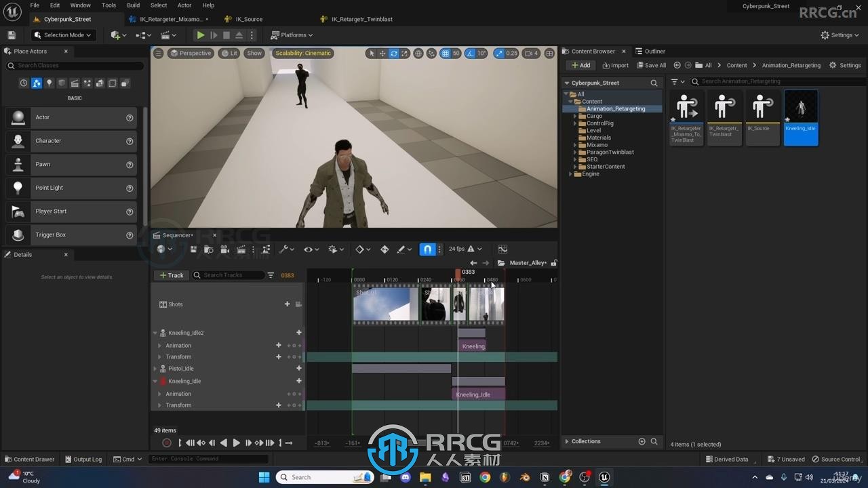Expand the Kneeling_Idle2 Animation track
The width and height of the screenshot is (868, 488).
point(160,346)
